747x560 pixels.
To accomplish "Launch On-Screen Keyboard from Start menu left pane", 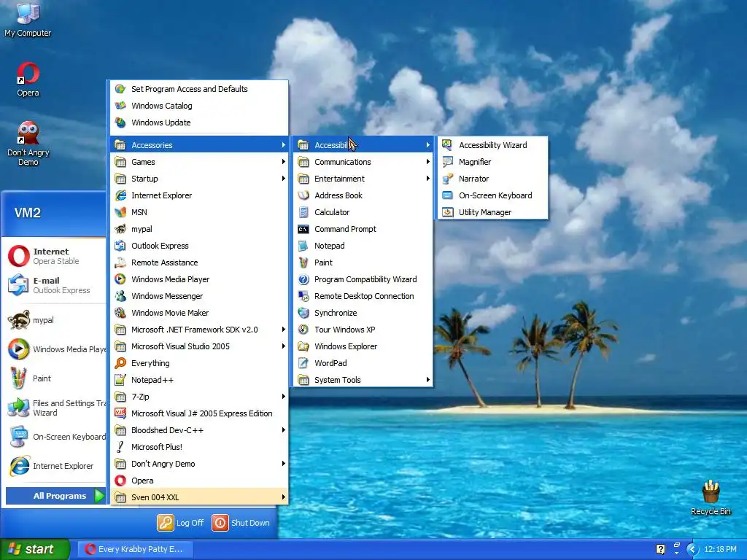I will click(55, 437).
